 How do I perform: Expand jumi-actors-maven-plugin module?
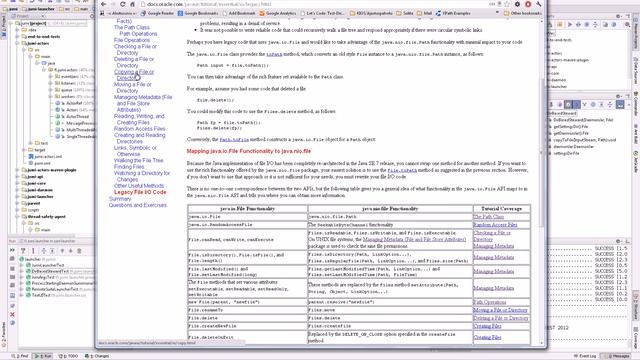point(18,170)
